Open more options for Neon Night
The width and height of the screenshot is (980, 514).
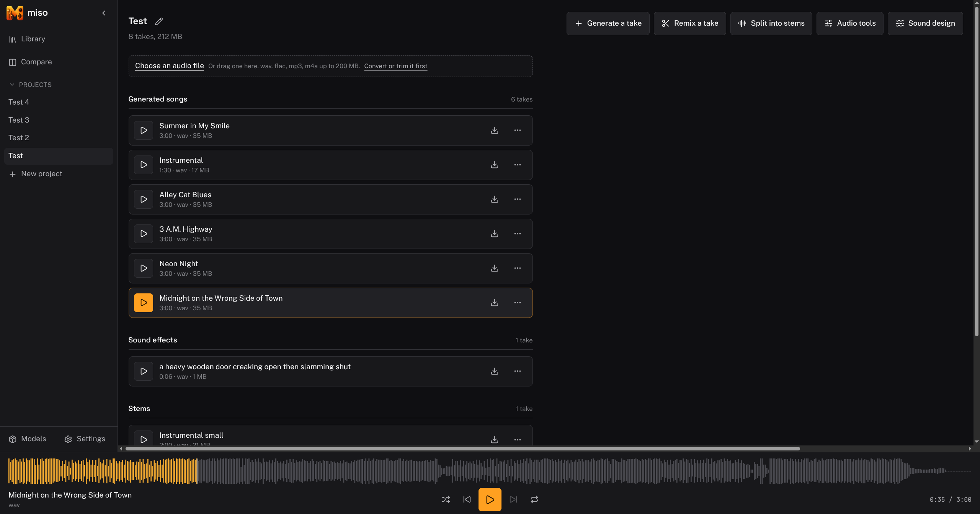tap(518, 268)
